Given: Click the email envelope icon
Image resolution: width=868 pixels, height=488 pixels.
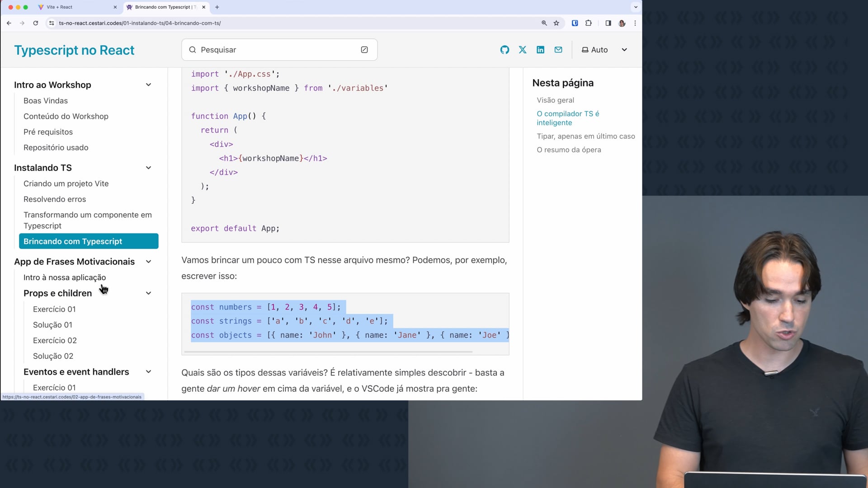Looking at the screenshot, I should [x=558, y=50].
